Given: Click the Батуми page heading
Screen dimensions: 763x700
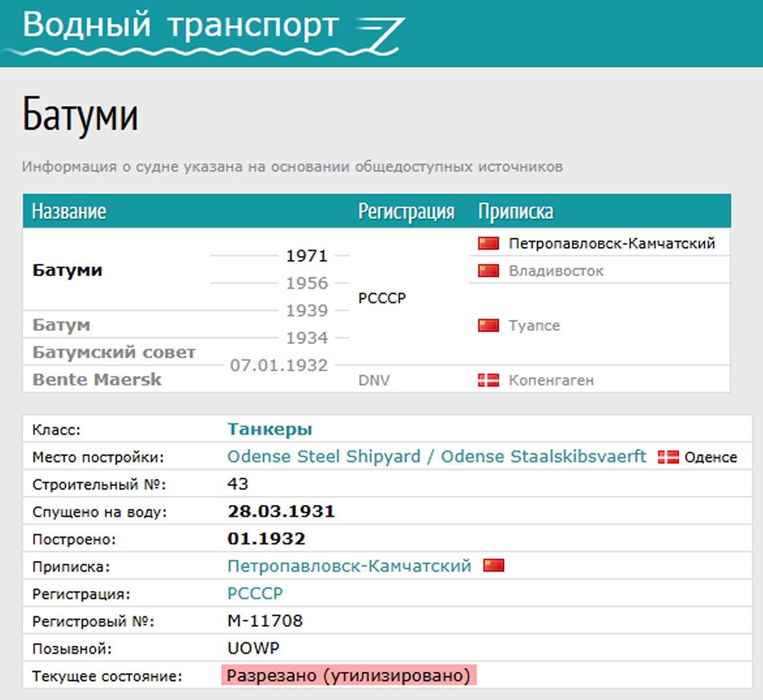Looking at the screenshot, I should (x=80, y=114).
